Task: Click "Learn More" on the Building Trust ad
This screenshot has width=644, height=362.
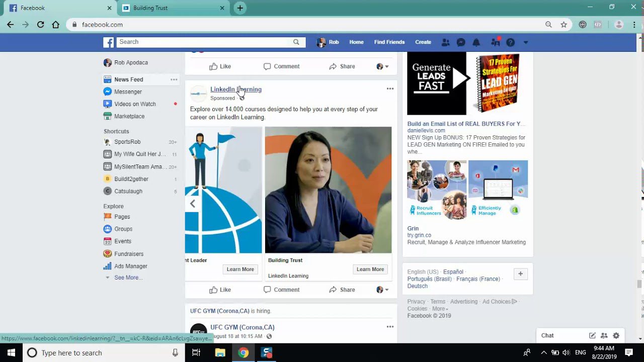Action: click(370, 269)
